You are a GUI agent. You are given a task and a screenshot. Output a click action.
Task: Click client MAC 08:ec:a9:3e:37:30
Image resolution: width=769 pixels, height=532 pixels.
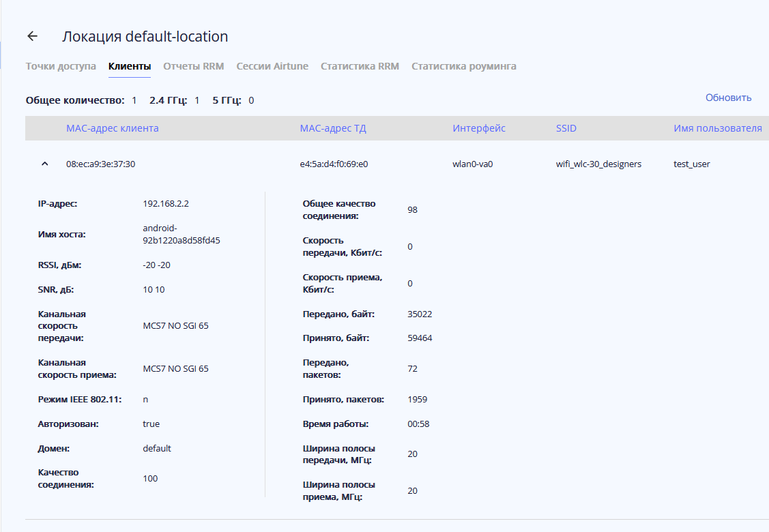pyautogui.click(x=100, y=164)
